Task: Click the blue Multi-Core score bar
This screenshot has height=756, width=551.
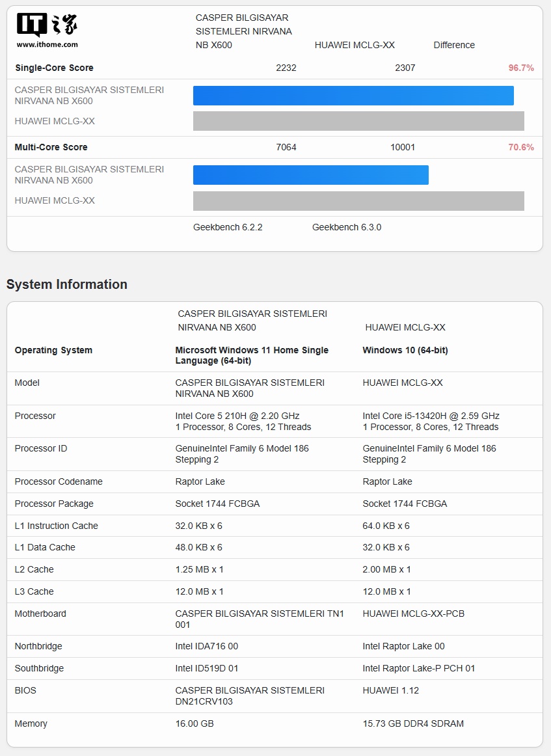Action: click(310, 175)
